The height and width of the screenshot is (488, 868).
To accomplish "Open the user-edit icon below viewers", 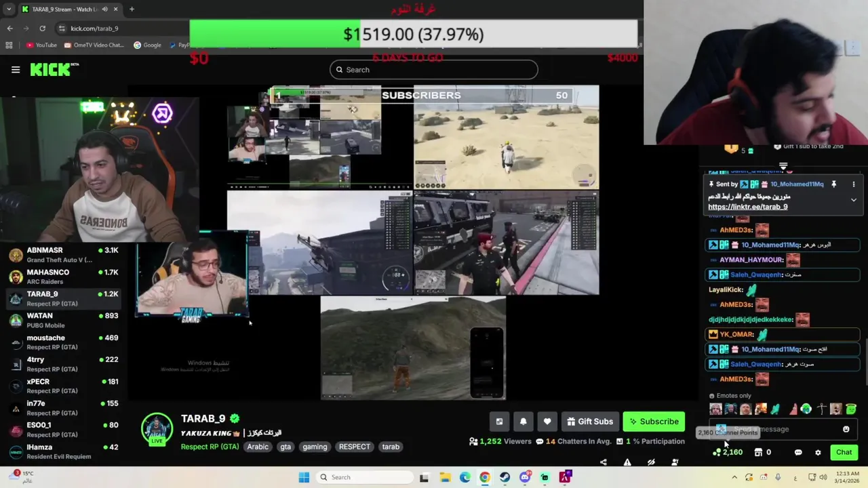I will click(675, 462).
